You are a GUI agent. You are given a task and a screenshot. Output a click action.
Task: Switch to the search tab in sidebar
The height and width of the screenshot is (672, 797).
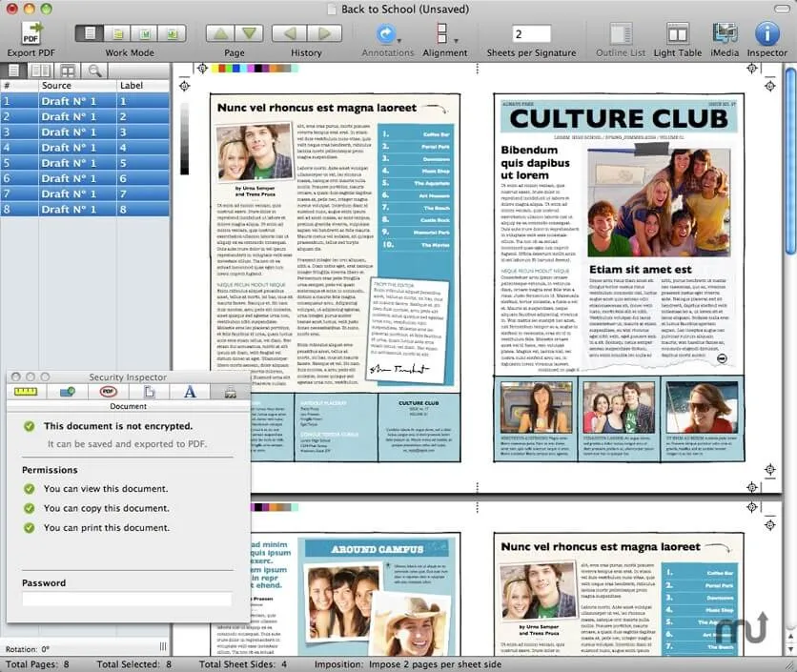pos(94,71)
